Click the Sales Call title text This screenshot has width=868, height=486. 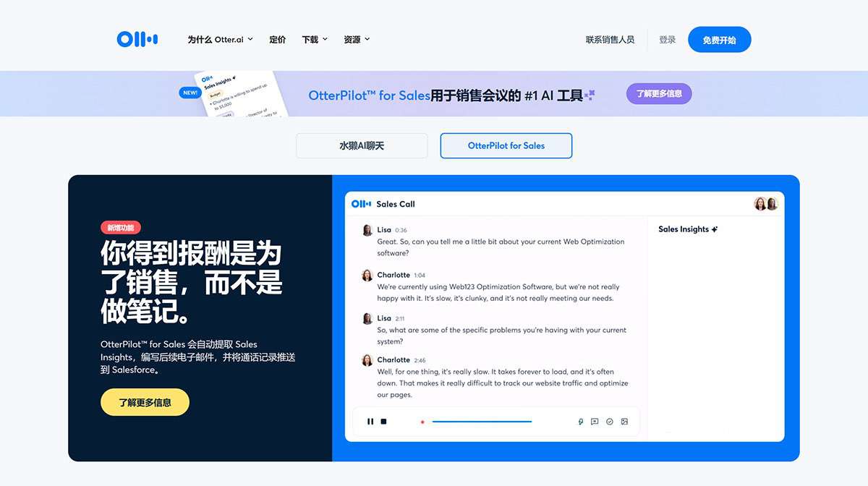pyautogui.click(x=396, y=204)
